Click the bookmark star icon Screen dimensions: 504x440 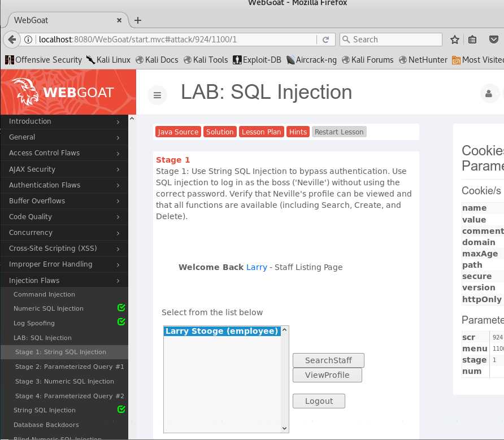[x=455, y=40]
